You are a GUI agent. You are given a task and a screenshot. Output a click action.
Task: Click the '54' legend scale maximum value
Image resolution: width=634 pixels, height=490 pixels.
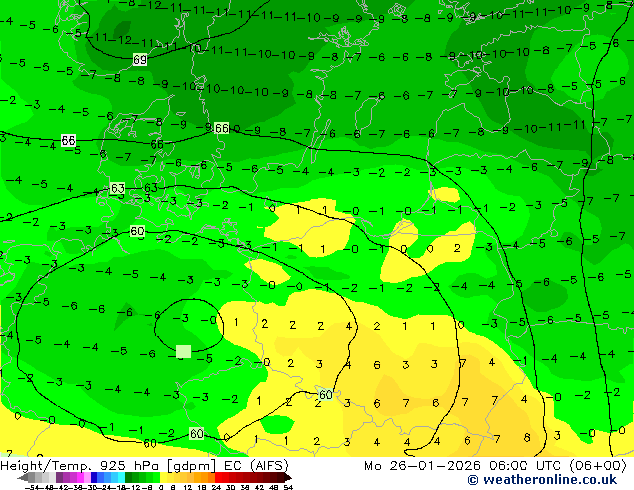(288, 487)
